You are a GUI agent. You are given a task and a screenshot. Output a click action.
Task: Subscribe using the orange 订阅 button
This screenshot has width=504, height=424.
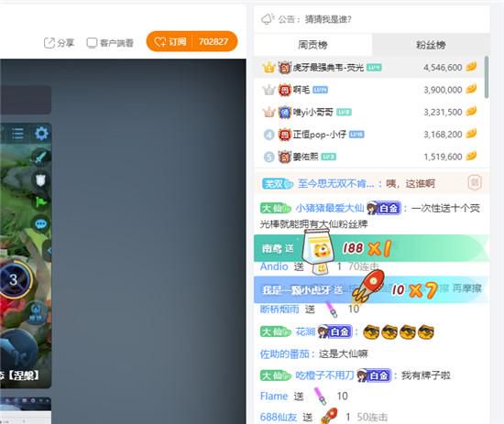pos(170,41)
